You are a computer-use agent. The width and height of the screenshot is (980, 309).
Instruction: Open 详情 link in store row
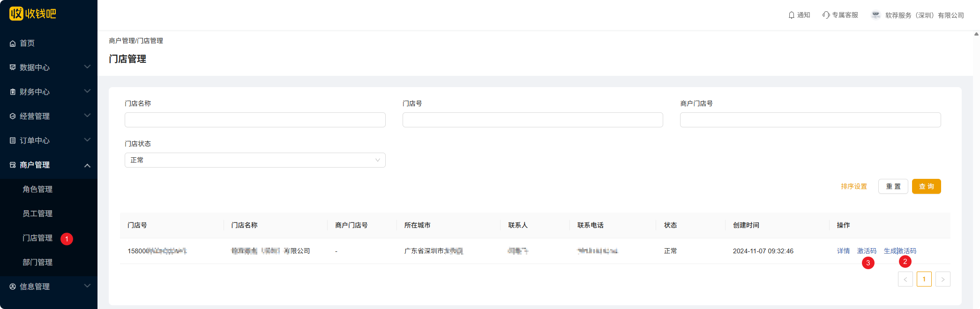coord(843,251)
